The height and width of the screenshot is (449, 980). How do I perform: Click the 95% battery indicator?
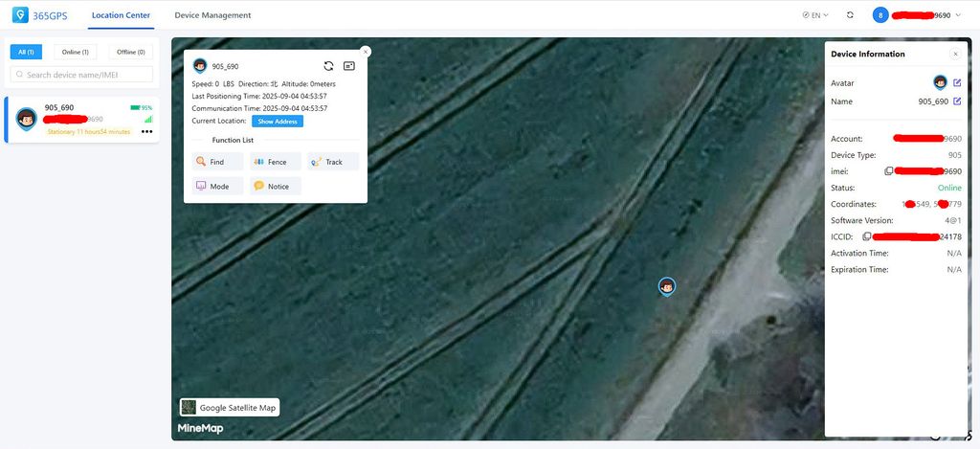pyautogui.click(x=142, y=107)
